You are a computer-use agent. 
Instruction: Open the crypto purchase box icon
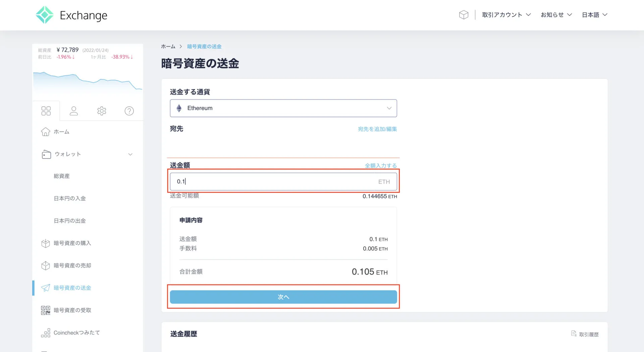pyautogui.click(x=46, y=243)
